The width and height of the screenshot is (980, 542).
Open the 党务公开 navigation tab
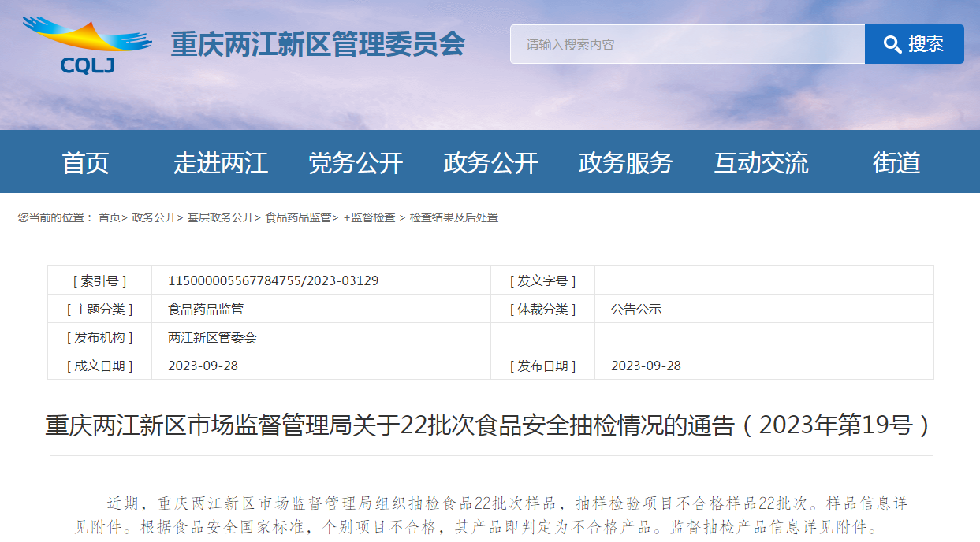[356, 162]
